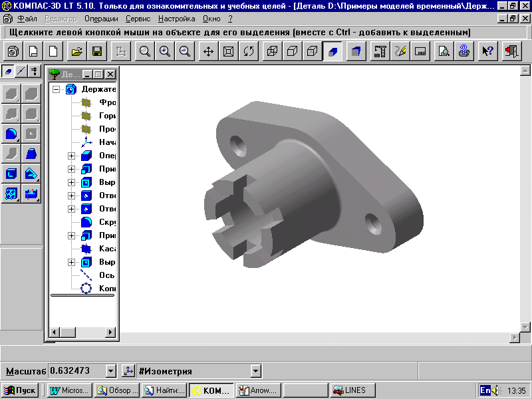This screenshot has height=399, width=532.
Task: Expand the Выр node directly below Каса
Action: click(71, 262)
